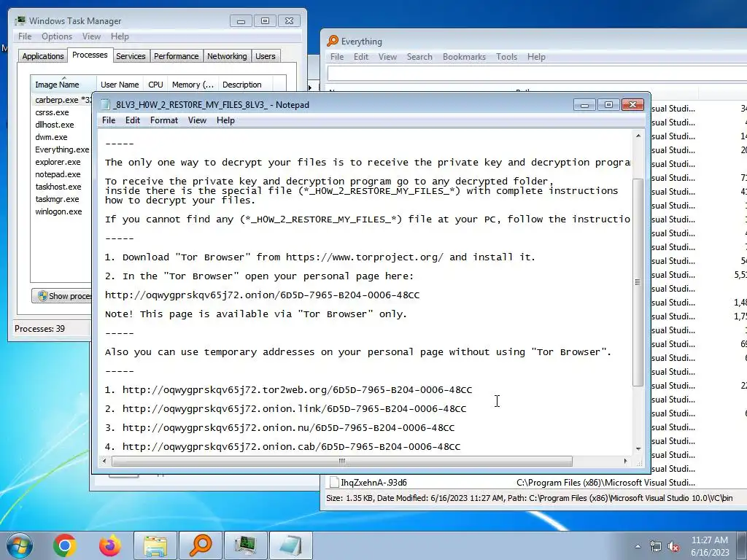The image size is (747, 560).
Task: Select carberp.exe process row
Action: (62, 100)
